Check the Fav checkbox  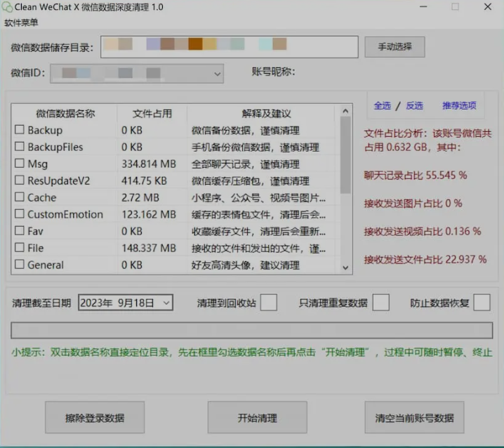point(20,230)
